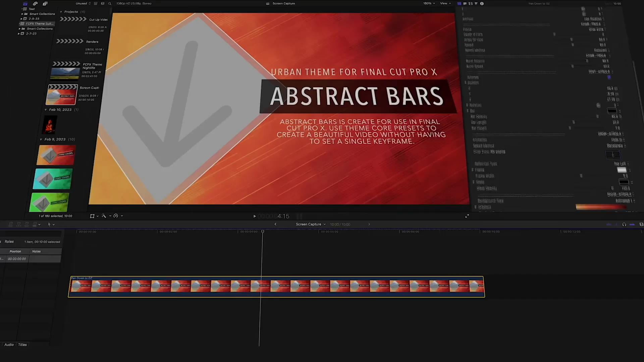Connect the clip to the primary storyline
Screen dimensions: 644x362
pos(11,224)
